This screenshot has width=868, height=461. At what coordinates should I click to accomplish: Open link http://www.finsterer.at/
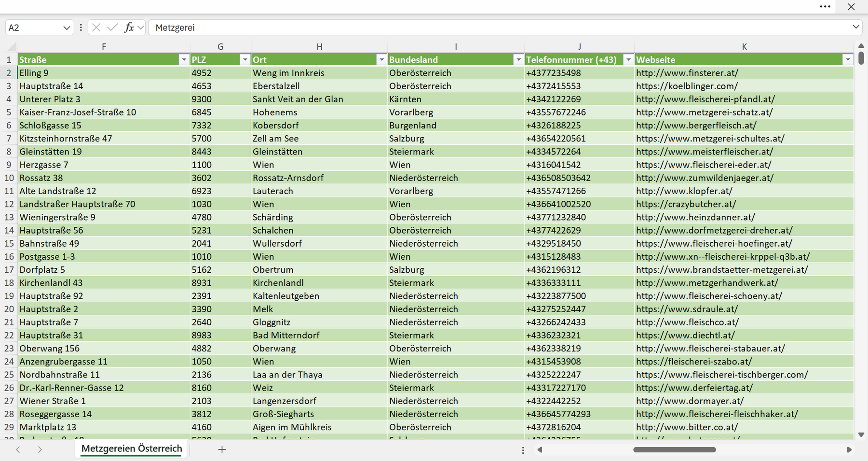(687, 73)
